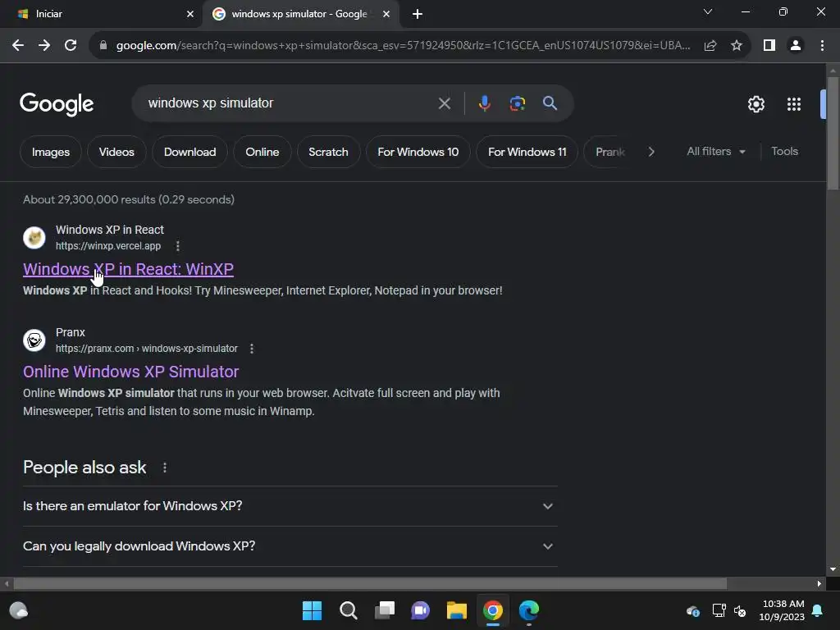
Task: Click the Google logo
Action: [57, 104]
